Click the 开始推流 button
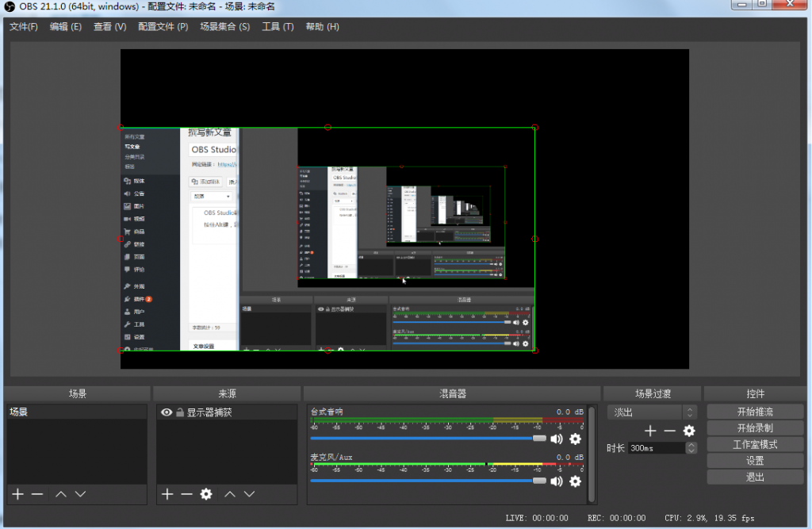This screenshot has width=812, height=529. 755,412
